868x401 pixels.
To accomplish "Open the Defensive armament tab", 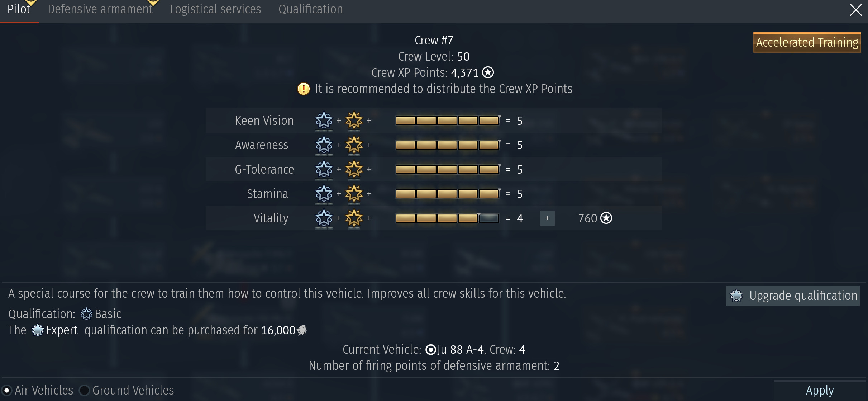I will coord(100,9).
